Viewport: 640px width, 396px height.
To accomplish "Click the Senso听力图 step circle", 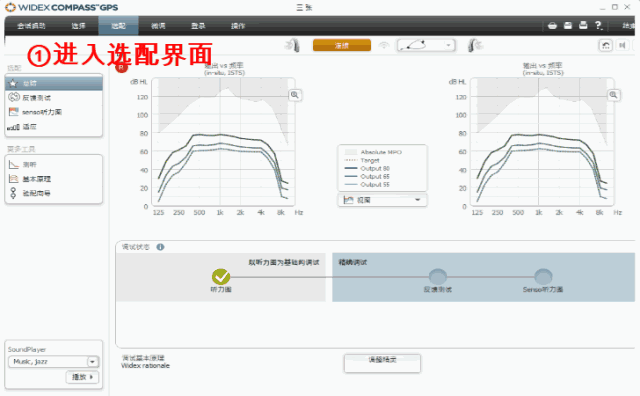I will point(543,277).
